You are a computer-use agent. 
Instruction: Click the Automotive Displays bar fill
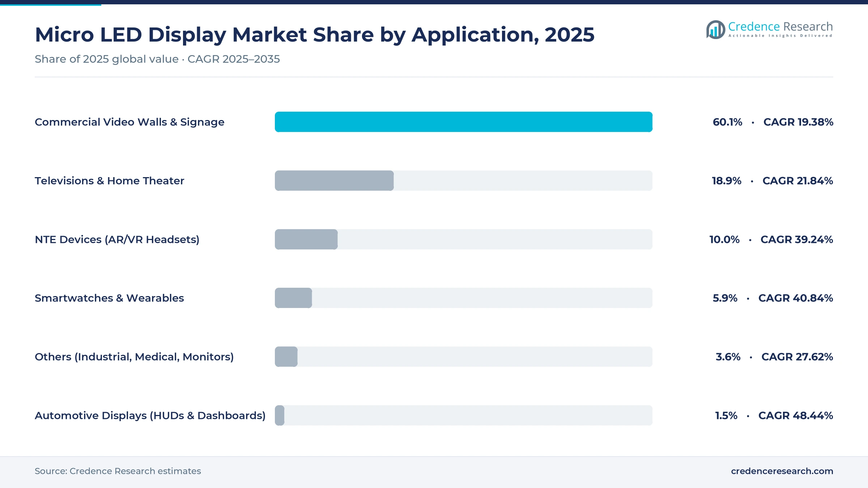click(x=280, y=415)
